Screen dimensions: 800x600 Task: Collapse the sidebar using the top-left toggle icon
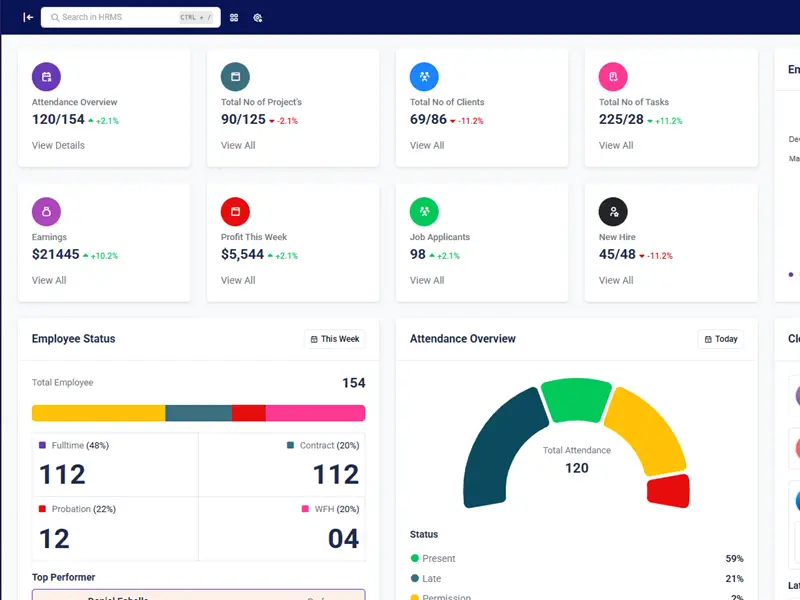[x=28, y=17]
